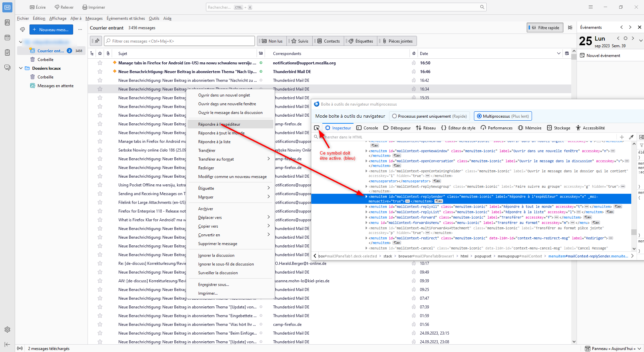Open the Address Book sidebar icon
Image resolution: width=644 pixels, height=352 pixels.
(7, 22)
